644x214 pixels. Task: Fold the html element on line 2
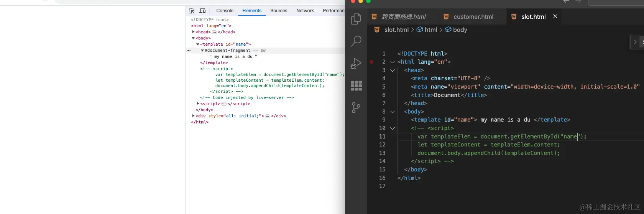point(393,62)
